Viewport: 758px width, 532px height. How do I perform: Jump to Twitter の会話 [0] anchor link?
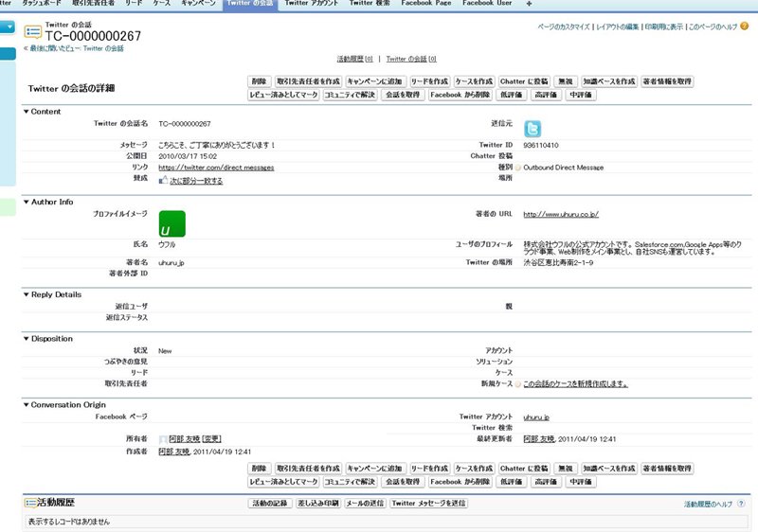tap(411, 59)
